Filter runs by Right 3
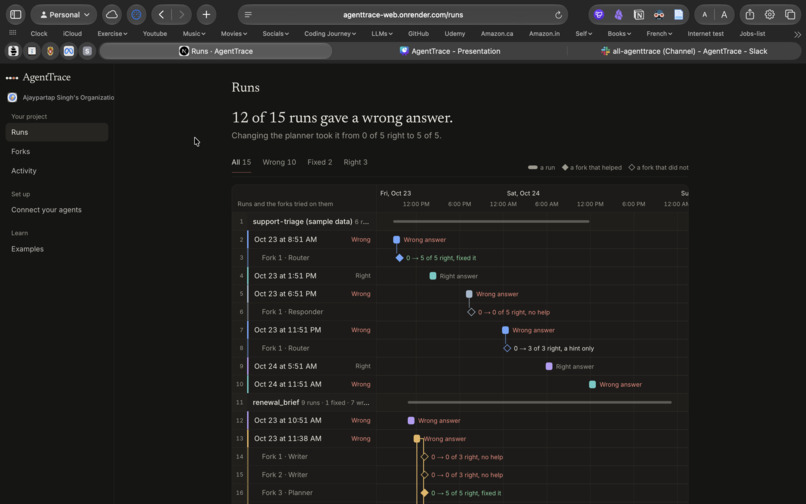This screenshot has width=806, height=504. 355,162
